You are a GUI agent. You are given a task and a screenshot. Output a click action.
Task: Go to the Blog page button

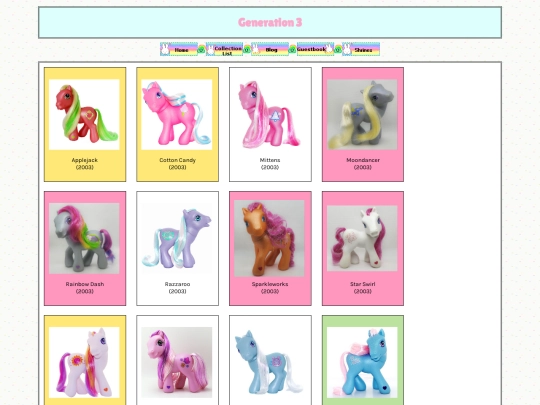tap(270, 49)
